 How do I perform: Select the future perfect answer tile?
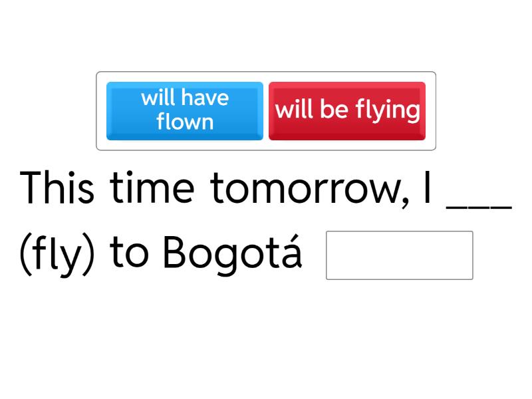coord(185,110)
